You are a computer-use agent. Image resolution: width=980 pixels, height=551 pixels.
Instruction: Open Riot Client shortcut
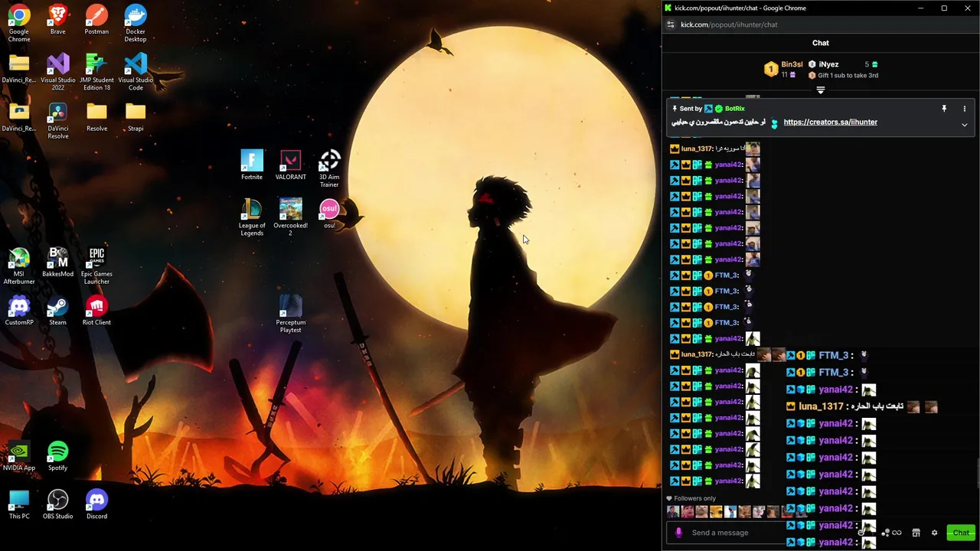point(96,310)
